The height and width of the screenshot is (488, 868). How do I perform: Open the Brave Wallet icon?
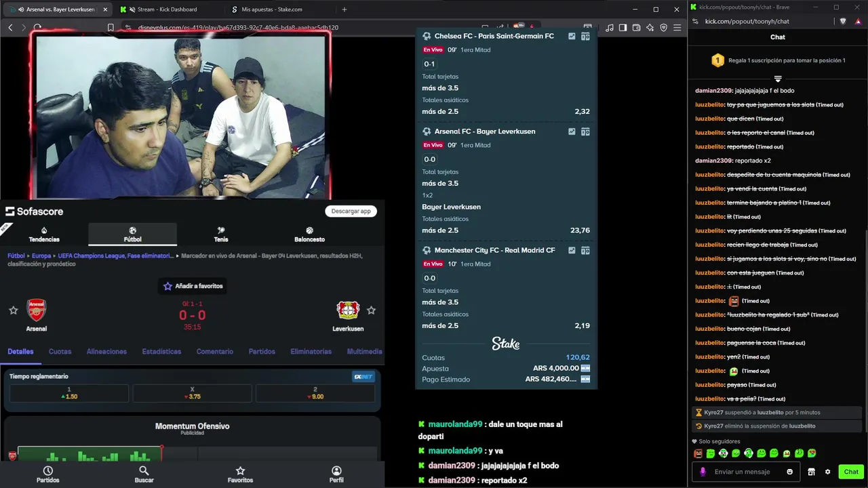coord(637,28)
